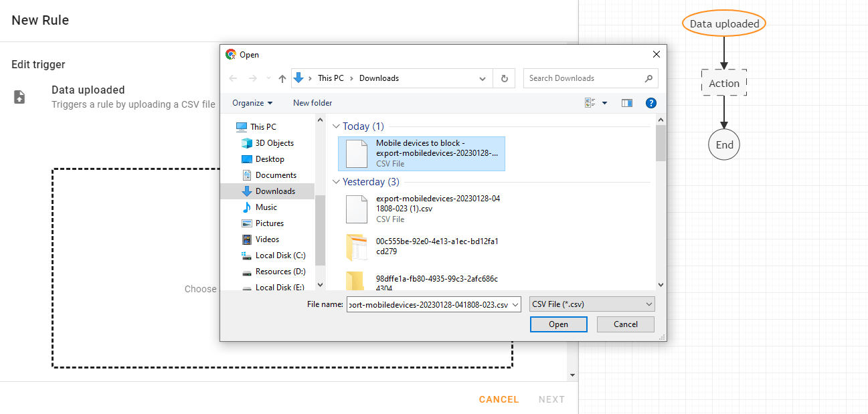Refresh the Downloads folder listing
Screen dimensions: 868x414
(504, 78)
